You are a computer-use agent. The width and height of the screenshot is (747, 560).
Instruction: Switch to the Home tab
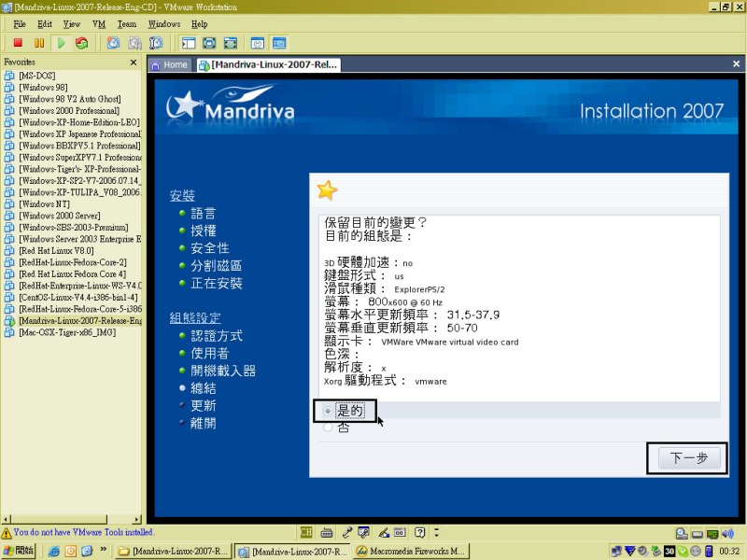pos(170,64)
